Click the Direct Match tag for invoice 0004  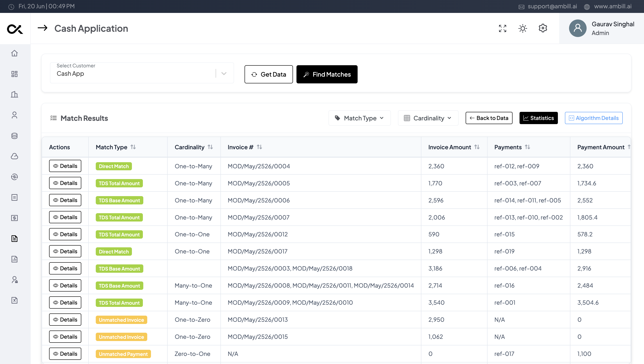pos(114,166)
